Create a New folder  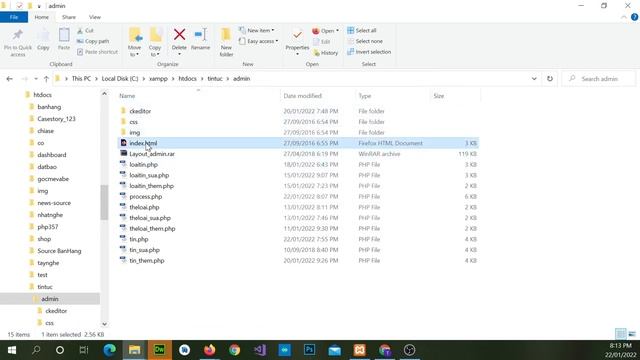coord(226,42)
